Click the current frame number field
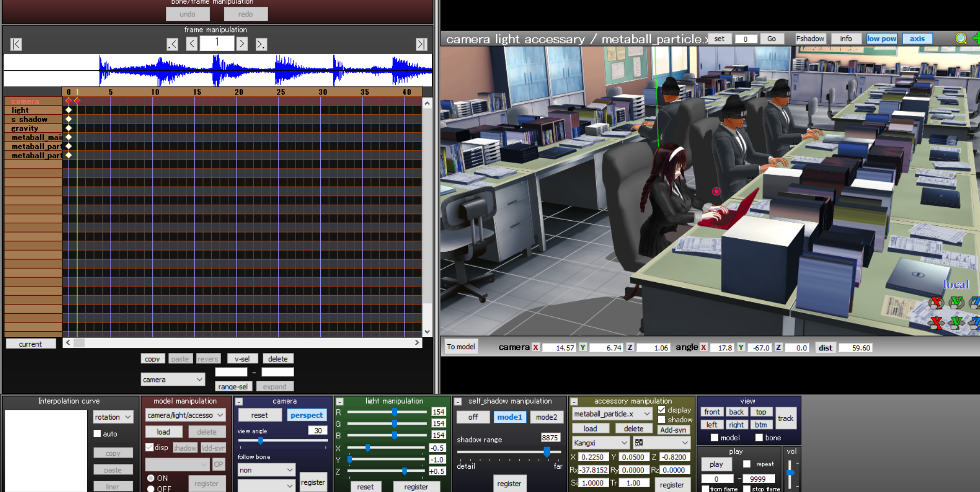The image size is (980, 492). pos(216,43)
